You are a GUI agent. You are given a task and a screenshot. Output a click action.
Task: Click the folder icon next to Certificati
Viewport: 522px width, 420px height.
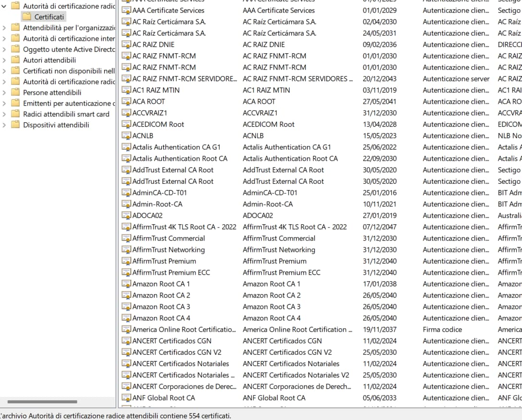pos(26,16)
